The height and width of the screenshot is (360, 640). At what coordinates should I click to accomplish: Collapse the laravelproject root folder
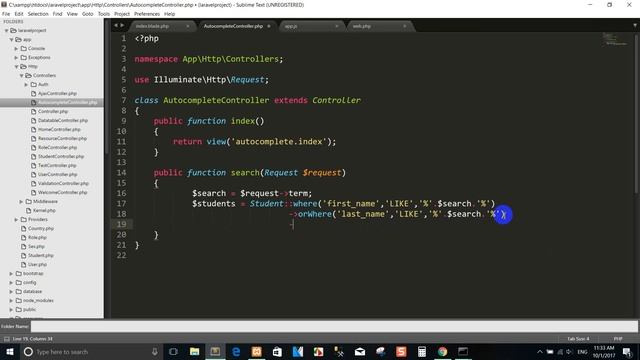7,31
